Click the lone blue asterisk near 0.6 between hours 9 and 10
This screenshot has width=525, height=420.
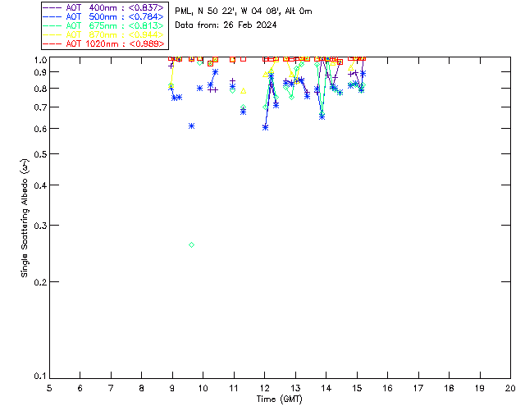click(191, 126)
